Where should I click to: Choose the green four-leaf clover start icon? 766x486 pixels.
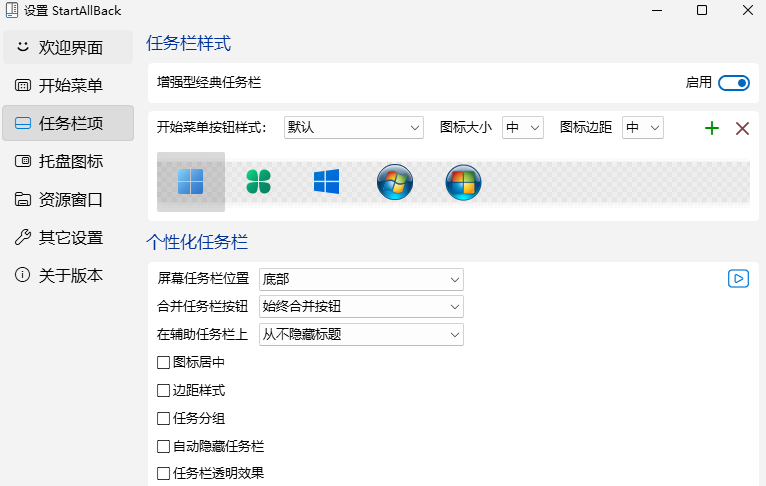(259, 182)
